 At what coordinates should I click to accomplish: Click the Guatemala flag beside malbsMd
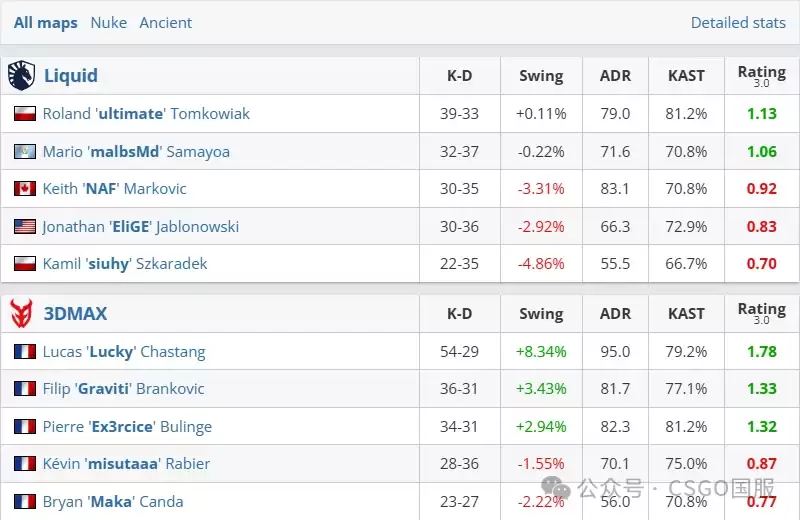[24, 152]
